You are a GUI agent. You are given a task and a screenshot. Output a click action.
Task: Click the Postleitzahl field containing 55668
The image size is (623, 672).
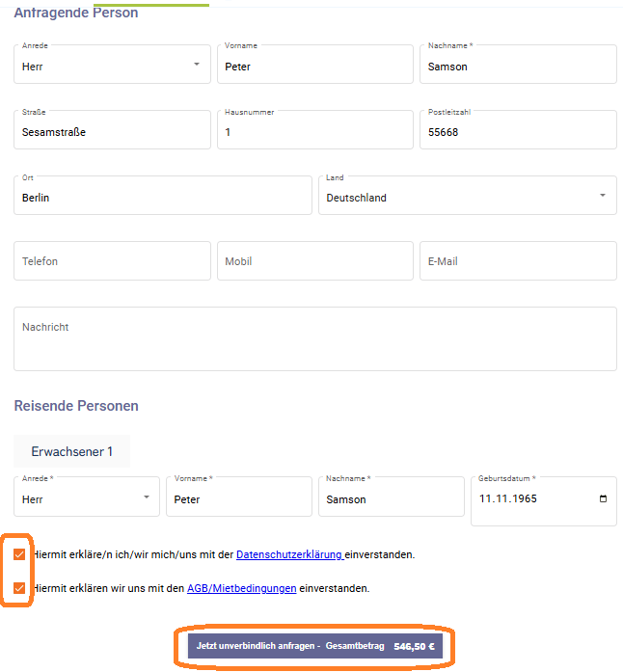point(518,129)
